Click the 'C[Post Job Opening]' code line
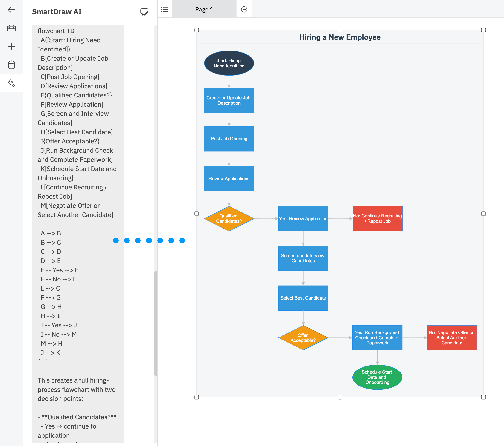 tap(70, 77)
